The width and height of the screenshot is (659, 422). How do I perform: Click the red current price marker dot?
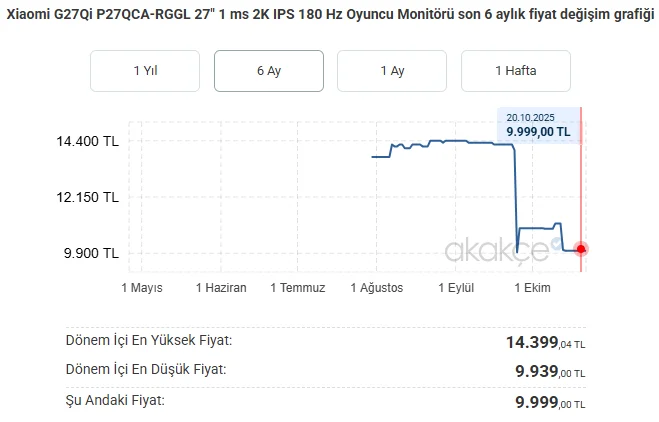[581, 249]
